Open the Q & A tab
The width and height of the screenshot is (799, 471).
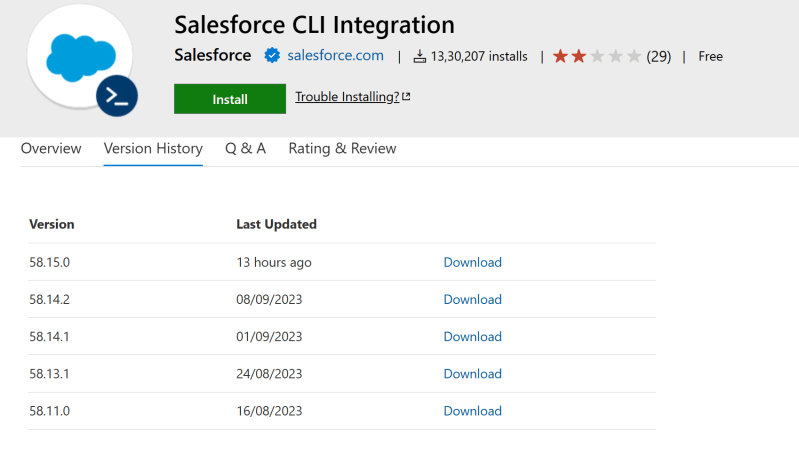coord(246,148)
